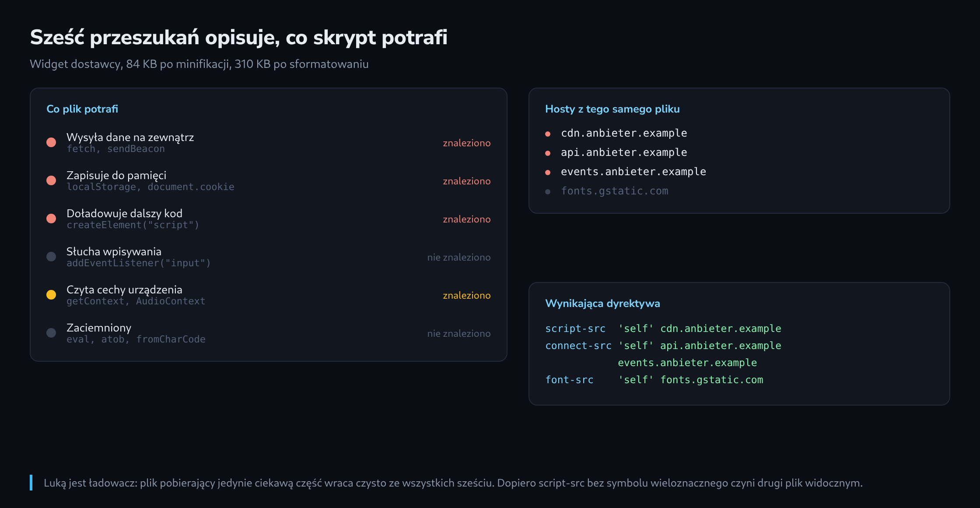Click the connect-src directive name
The image size is (980, 508).
[x=578, y=346]
